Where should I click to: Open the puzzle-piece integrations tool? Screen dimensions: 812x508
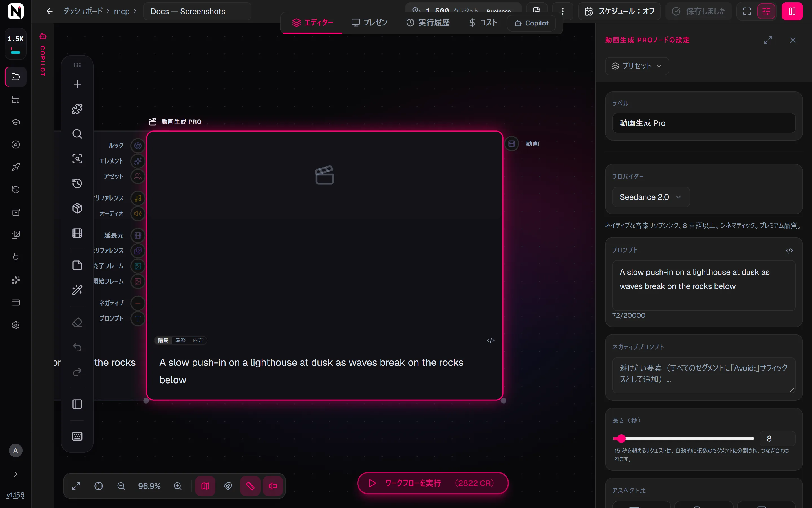[77, 109]
